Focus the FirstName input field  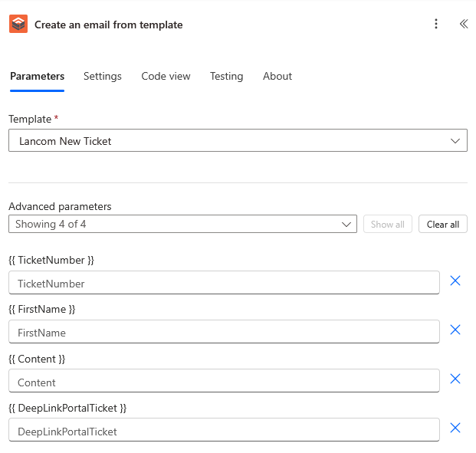tap(224, 332)
